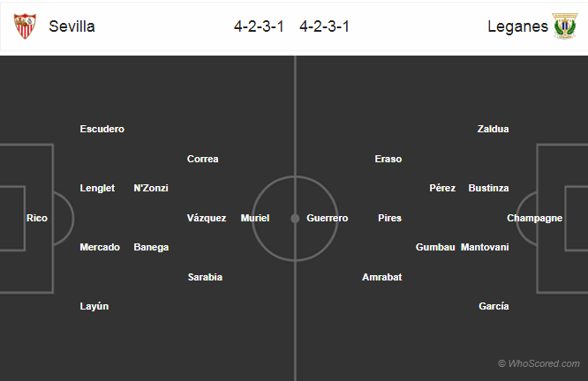Viewport: 588px width, 381px height.
Task: Click the Leganes club crest icon
Action: coord(563,26)
